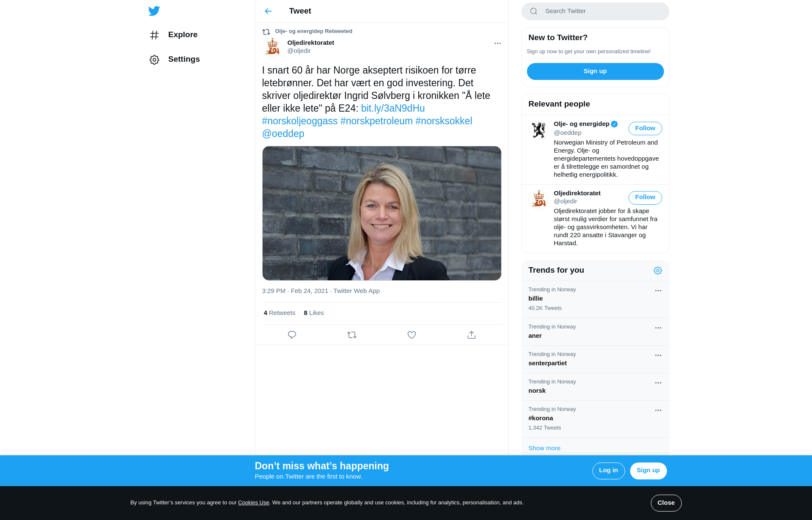
Task: Follow Olje- og energidep account
Action: point(645,128)
